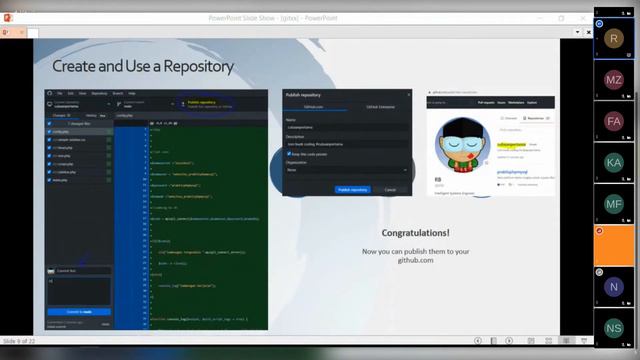Click the 'Congratulations!' heading on slide
The image size is (640, 360).
point(416,233)
